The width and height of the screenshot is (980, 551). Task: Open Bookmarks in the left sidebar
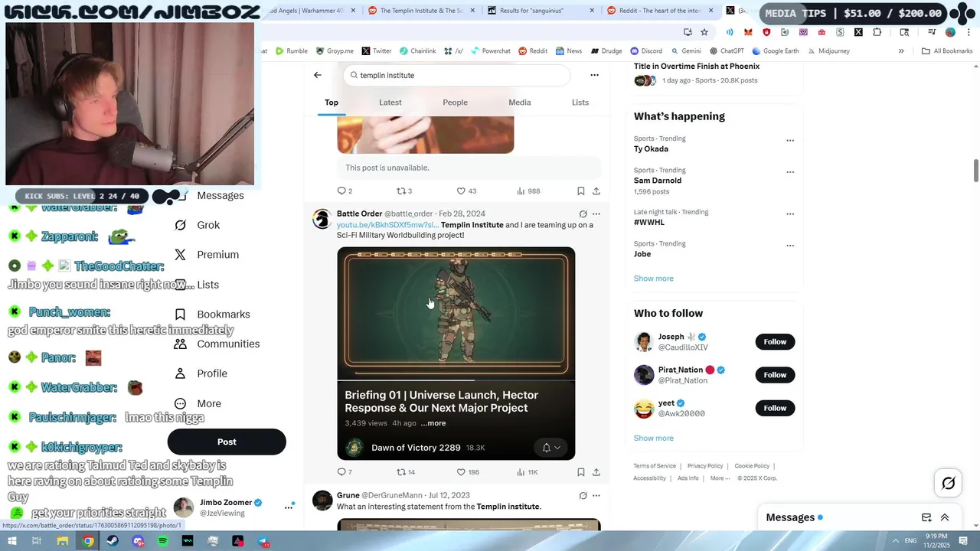tap(212, 315)
